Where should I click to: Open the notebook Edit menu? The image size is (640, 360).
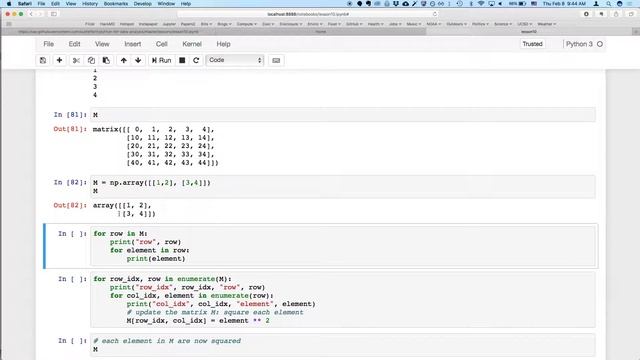[x=74, y=44]
